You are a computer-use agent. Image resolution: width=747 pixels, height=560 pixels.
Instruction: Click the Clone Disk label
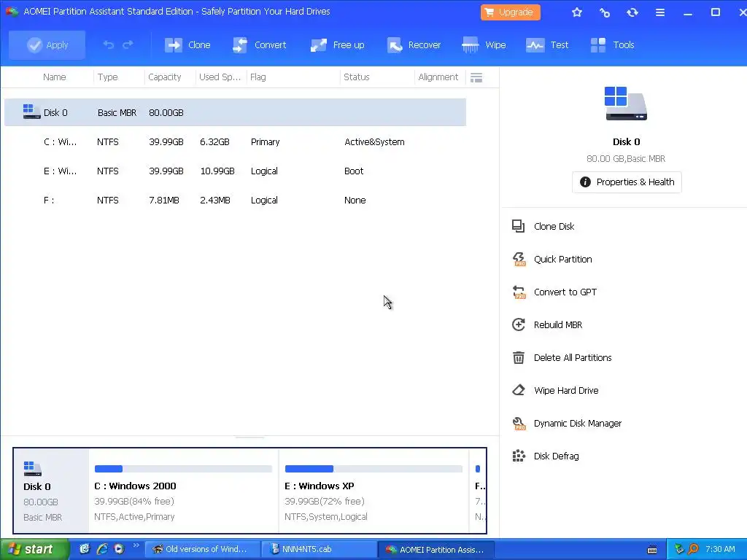coord(554,226)
